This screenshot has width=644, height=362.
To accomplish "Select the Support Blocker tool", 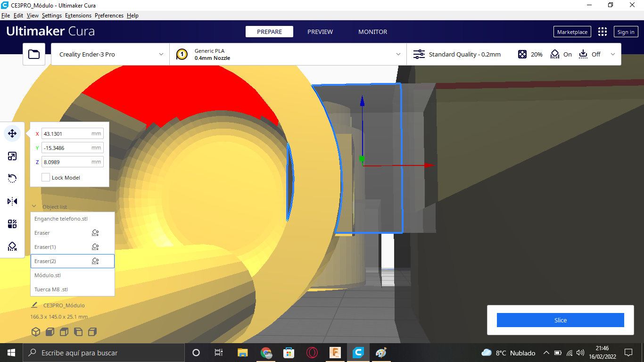I will pyautogui.click(x=12, y=247).
